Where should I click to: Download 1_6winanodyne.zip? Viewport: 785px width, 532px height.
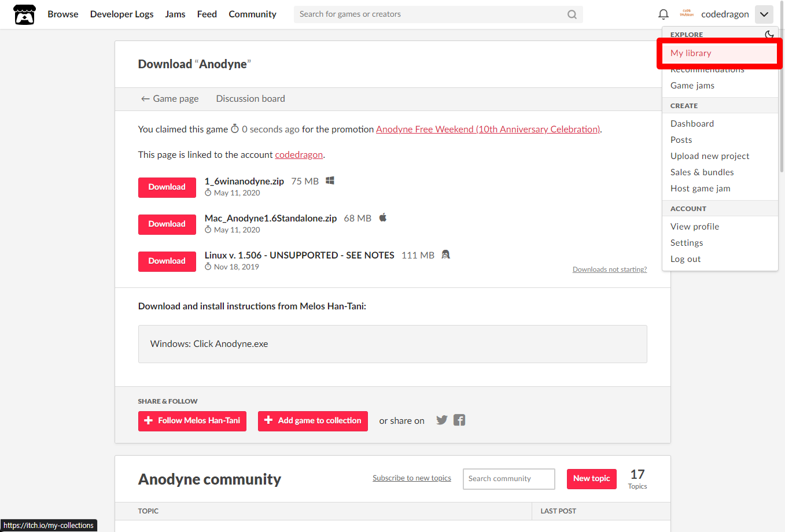(x=167, y=187)
